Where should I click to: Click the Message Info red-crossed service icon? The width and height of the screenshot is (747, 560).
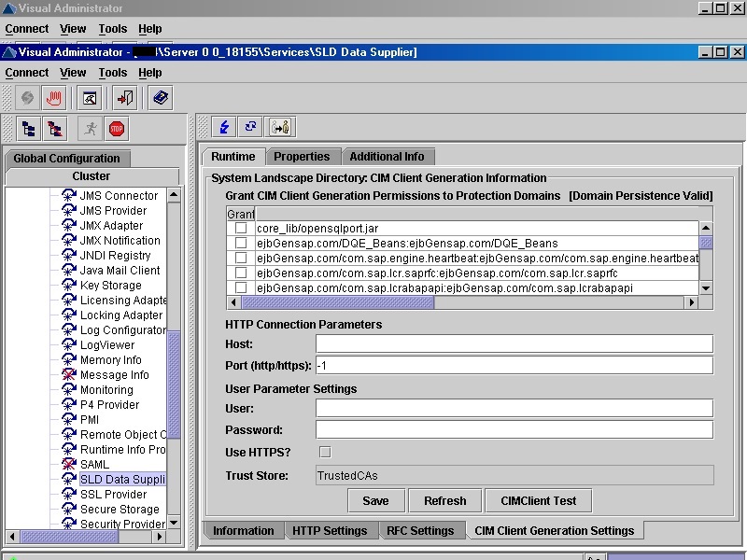click(69, 375)
